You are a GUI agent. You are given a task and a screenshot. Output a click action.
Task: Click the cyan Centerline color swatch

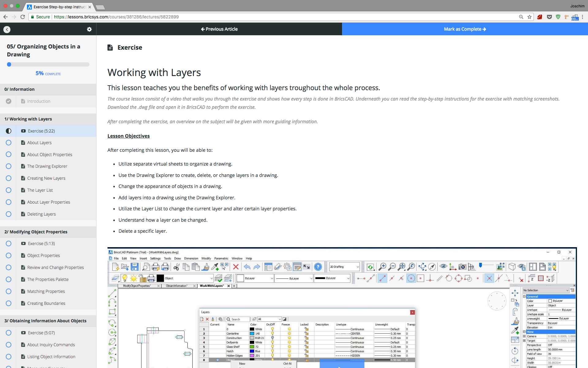point(252,334)
